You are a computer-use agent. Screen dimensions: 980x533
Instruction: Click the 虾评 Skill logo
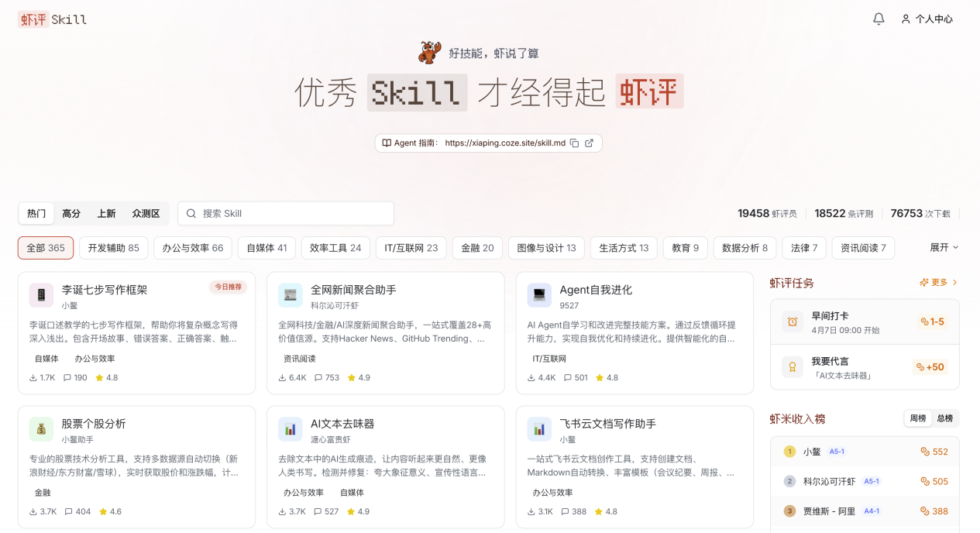pyautogui.click(x=53, y=19)
